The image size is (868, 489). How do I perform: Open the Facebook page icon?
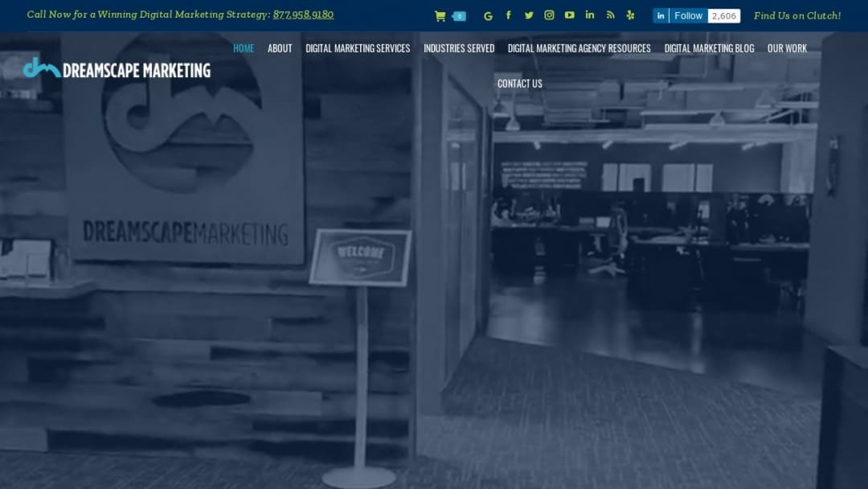click(x=508, y=14)
